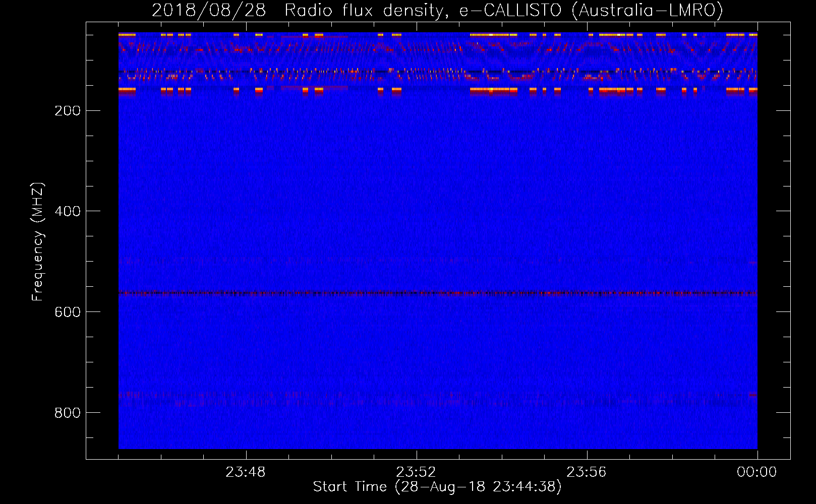Click the 23:52 time tick label
816x504 pixels.
click(x=416, y=472)
